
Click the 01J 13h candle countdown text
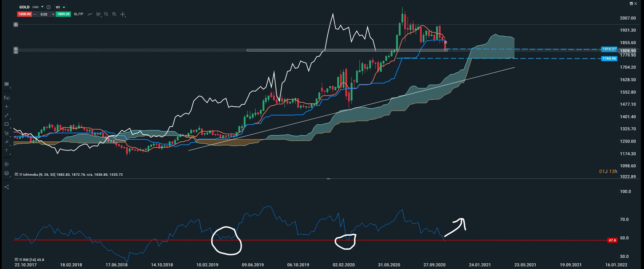[608, 171]
